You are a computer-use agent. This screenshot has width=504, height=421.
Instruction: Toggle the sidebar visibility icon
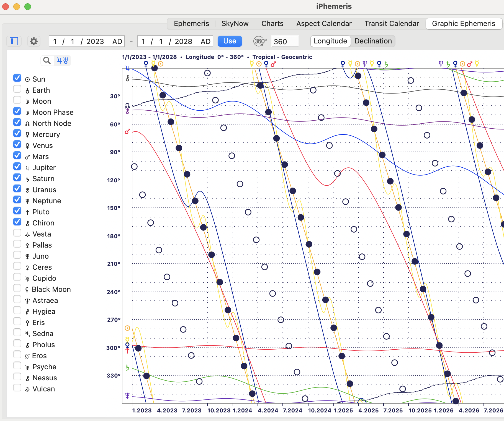[14, 41]
